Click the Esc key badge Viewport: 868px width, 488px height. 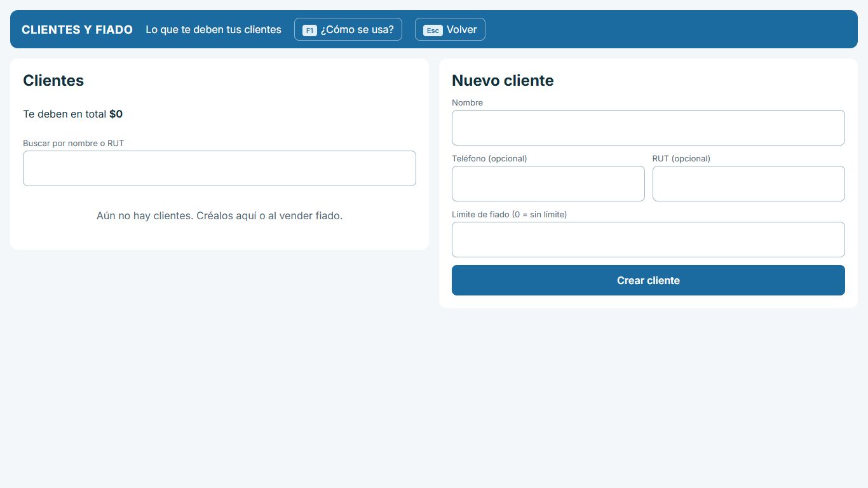pos(433,30)
